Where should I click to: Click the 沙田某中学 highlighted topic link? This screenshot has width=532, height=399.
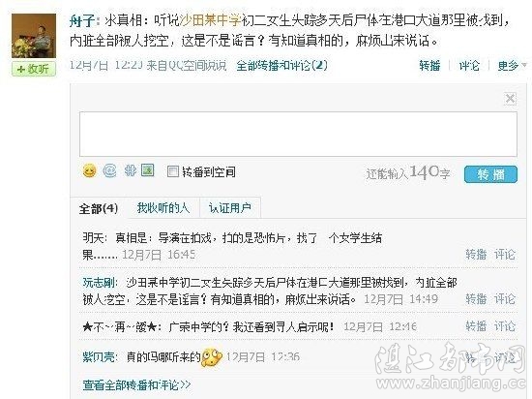[x=210, y=20]
